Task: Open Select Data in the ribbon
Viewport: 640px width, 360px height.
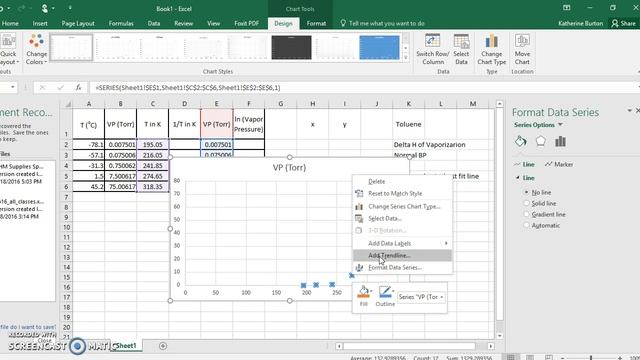Action: (461, 50)
